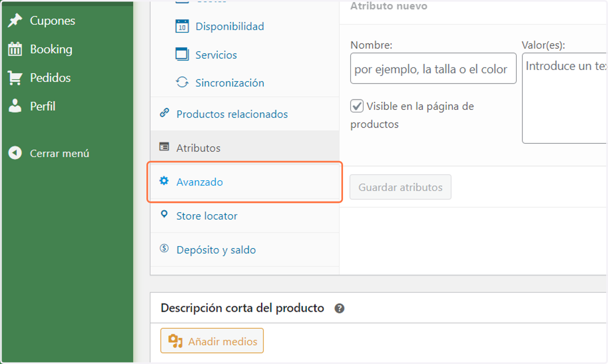Click the Guardar atributos button
Screen dimensions: 608x364
pos(400,187)
